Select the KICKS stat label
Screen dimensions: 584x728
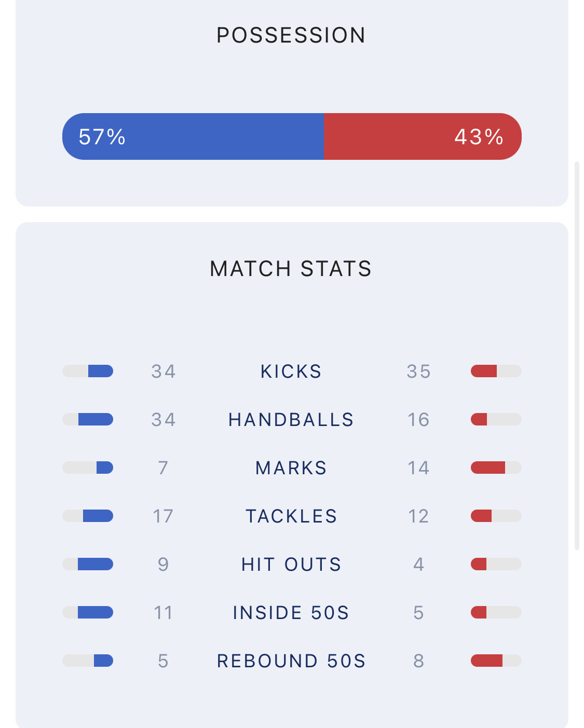point(291,372)
